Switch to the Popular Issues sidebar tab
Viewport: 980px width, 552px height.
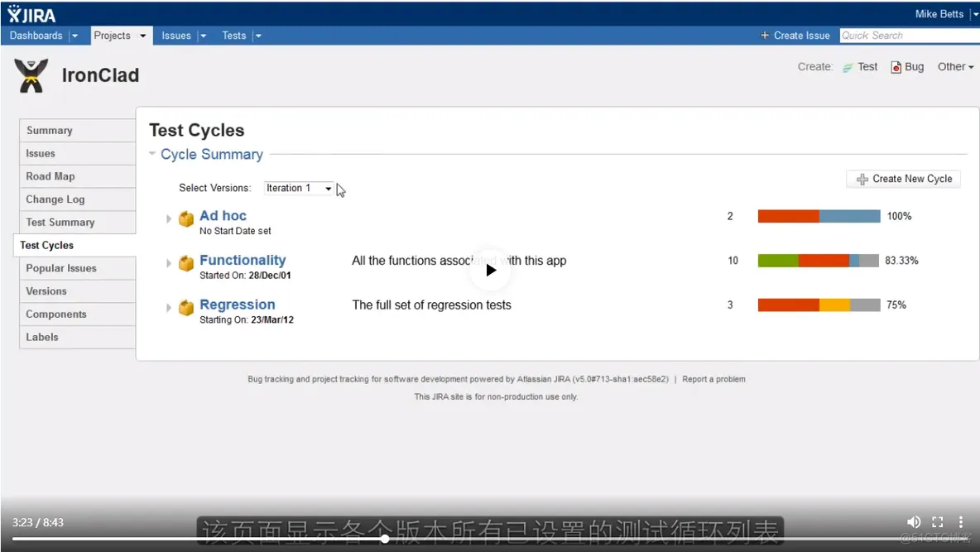[x=78, y=268]
